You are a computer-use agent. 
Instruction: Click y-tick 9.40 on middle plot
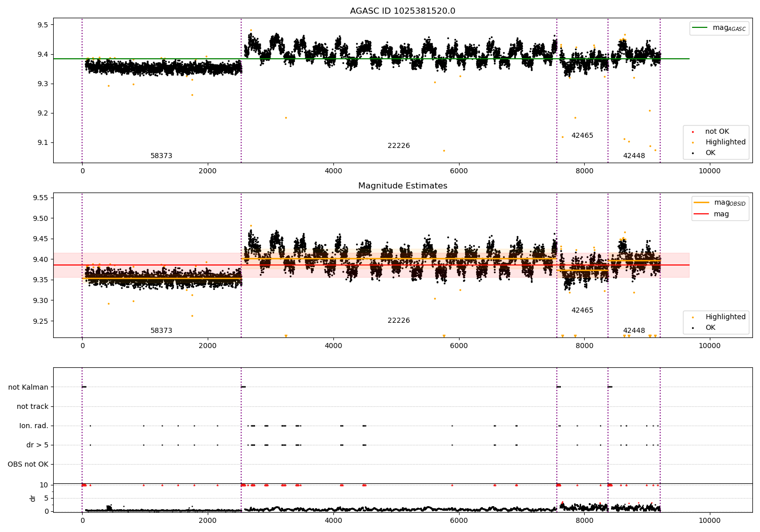point(41,260)
